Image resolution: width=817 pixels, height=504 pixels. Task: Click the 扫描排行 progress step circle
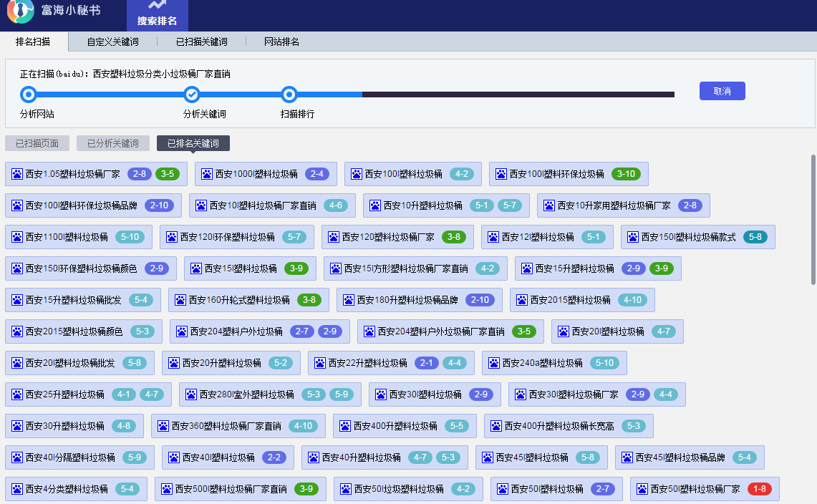click(x=289, y=94)
